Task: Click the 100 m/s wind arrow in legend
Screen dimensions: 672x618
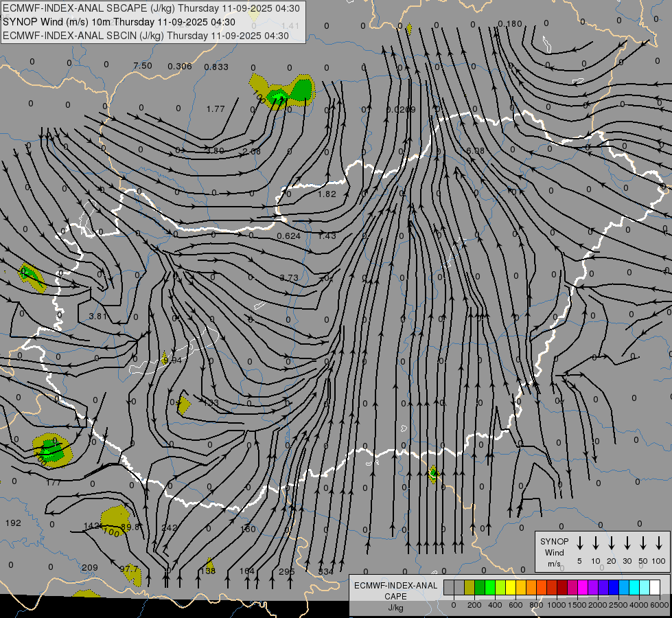Action: (659, 543)
